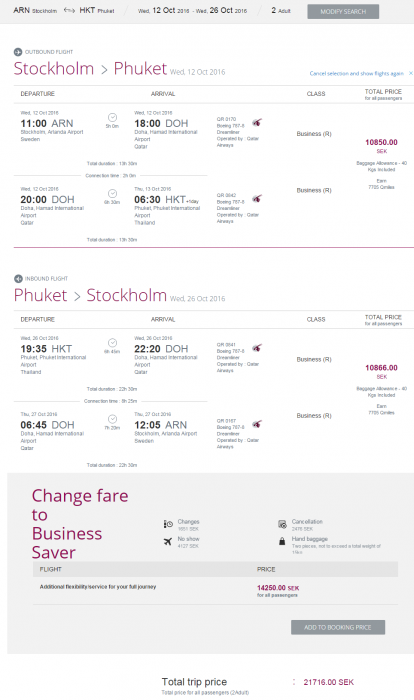Click the Modify Search button

pyautogui.click(x=343, y=12)
